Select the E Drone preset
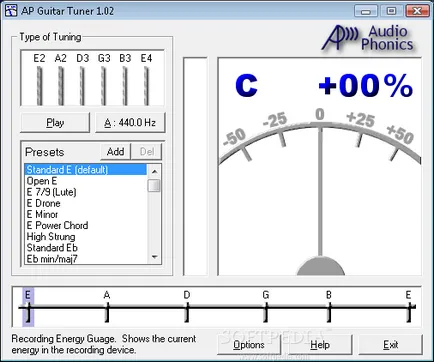The image size is (434, 362). point(86,203)
